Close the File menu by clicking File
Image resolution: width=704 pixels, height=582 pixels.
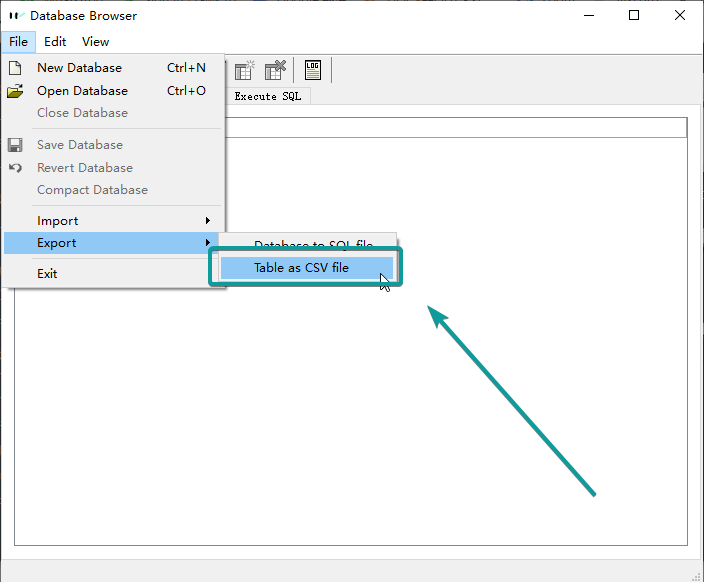(x=18, y=42)
